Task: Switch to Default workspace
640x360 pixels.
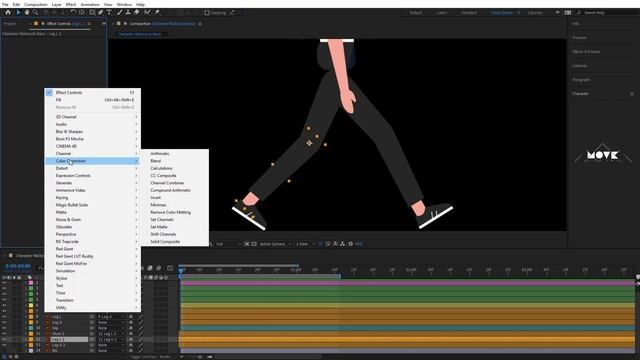Action: coord(416,13)
